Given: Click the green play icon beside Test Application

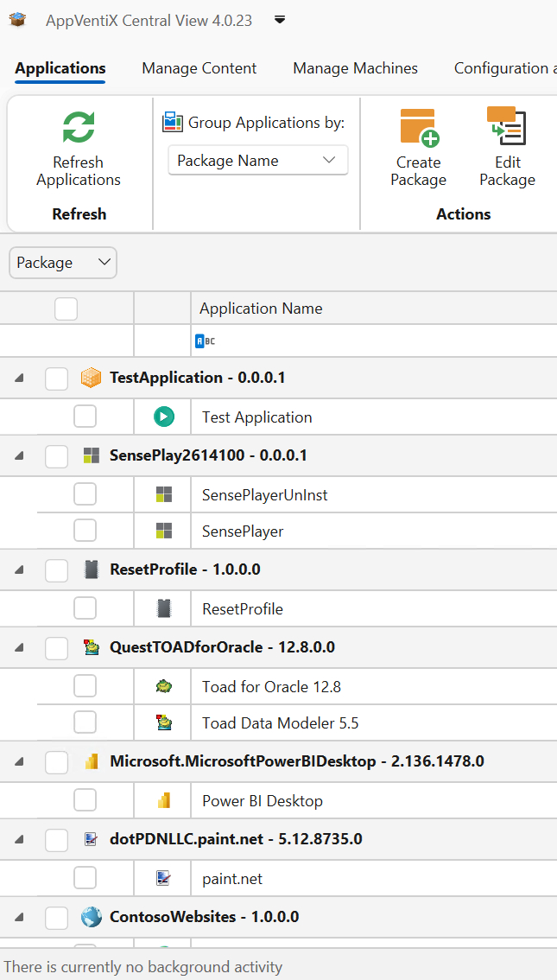Looking at the screenshot, I should 163,417.
